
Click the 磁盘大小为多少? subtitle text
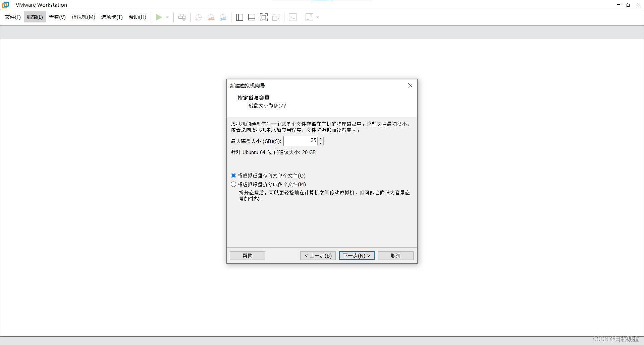click(267, 106)
